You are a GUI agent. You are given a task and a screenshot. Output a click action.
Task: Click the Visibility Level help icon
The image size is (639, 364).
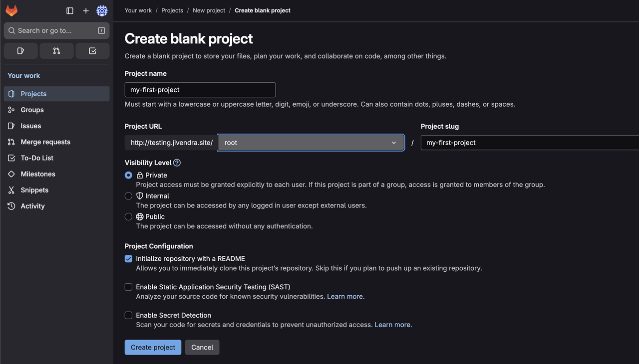pyautogui.click(x=177, y=163)
